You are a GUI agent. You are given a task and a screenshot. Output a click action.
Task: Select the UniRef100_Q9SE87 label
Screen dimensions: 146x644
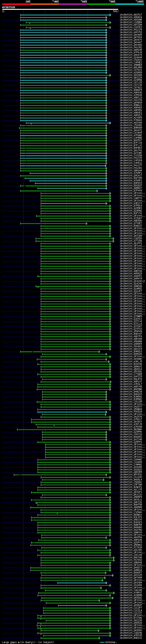[x=131, y=605]
